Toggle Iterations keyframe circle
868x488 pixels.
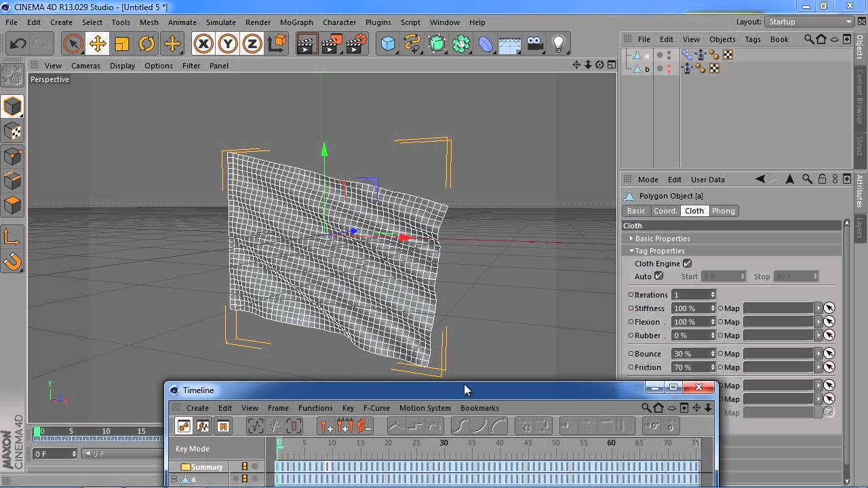(631, 295)
